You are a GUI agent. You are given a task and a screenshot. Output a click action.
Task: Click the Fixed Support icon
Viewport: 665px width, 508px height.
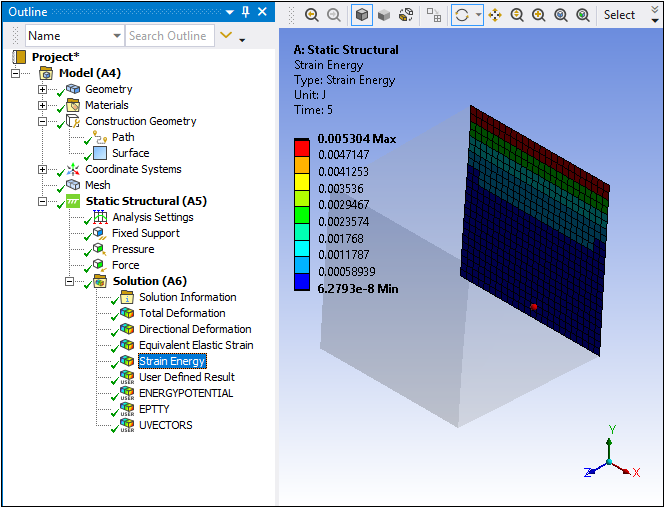[100, 233]
